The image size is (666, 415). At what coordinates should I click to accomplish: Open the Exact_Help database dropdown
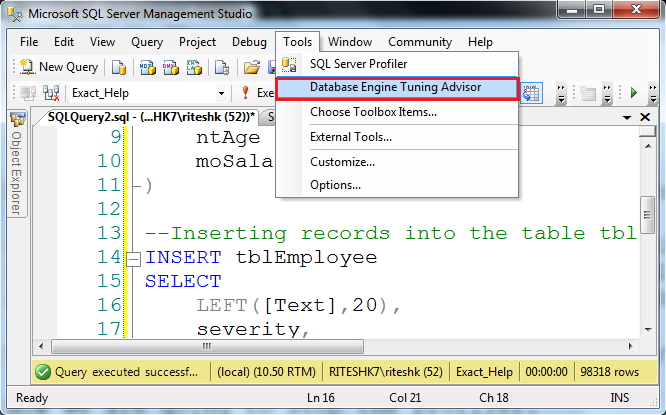[x=221, y=93]
